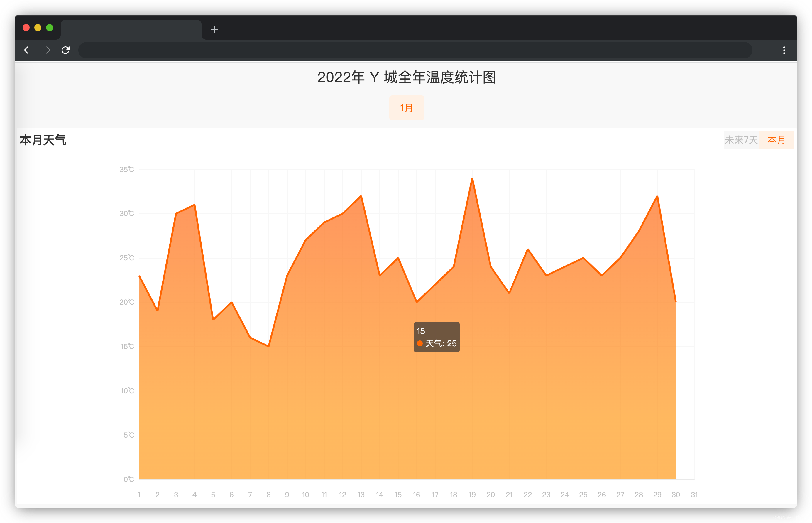Click y-axis label 10℃

click(127, 391)
